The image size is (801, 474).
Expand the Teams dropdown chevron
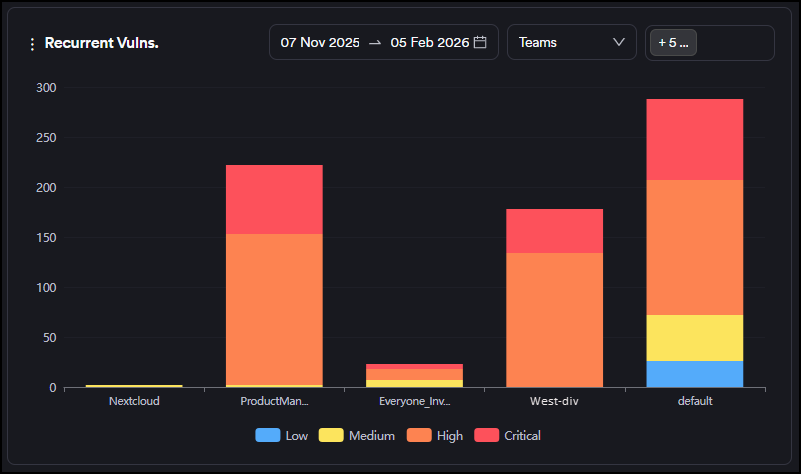pos(618,43)
